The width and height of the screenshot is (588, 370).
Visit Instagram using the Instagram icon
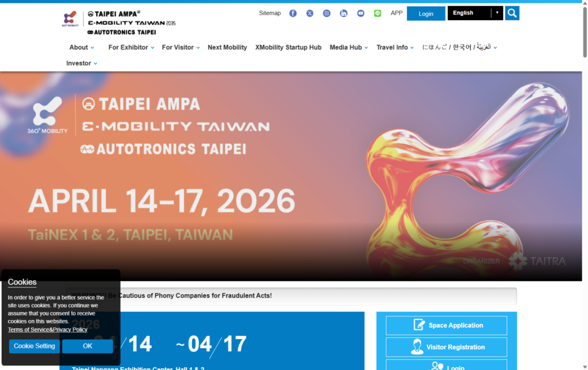[x=326, y=13]
